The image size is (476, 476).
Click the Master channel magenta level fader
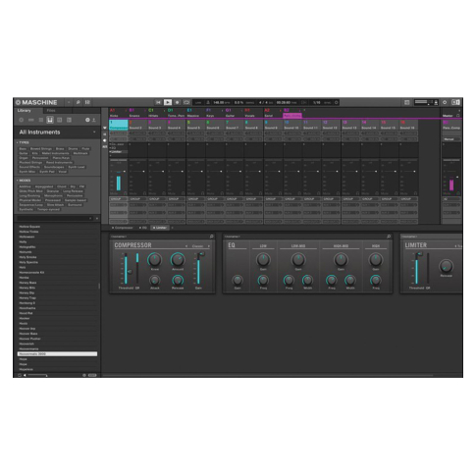point(451,185)
